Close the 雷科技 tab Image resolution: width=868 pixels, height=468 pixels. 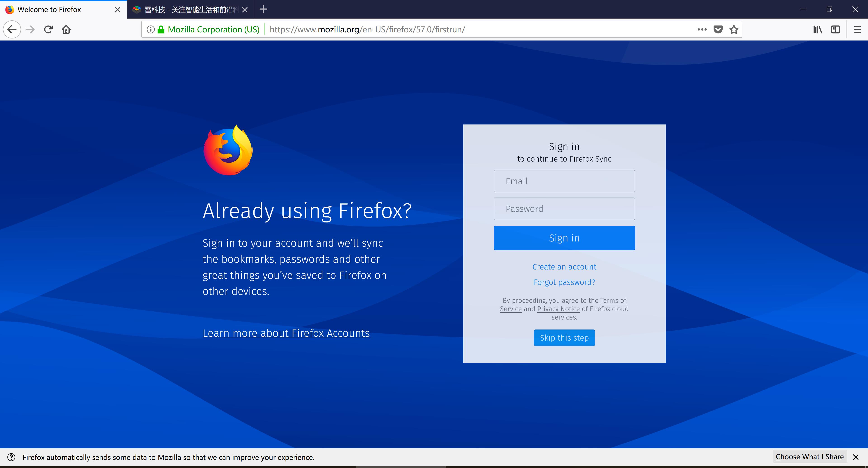tap(245, 10)
